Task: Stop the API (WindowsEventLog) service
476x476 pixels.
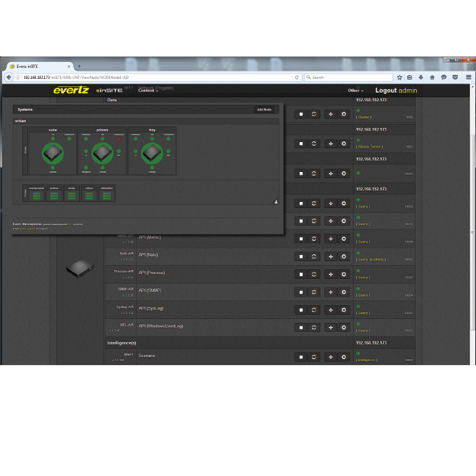Action: click(x=301, y=328)
